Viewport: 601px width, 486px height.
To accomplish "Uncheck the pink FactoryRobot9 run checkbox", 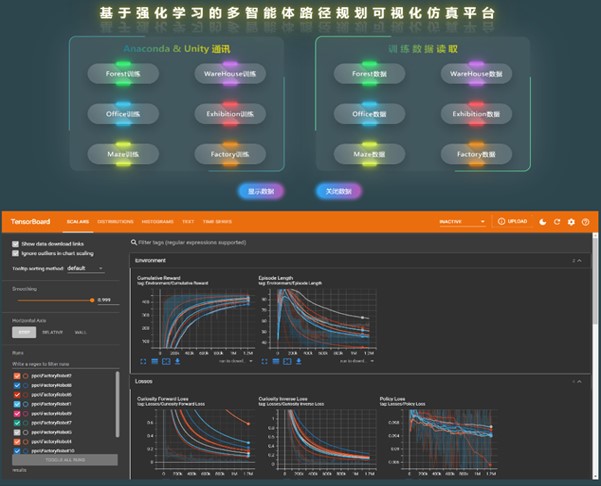I will tap(17, 414).
